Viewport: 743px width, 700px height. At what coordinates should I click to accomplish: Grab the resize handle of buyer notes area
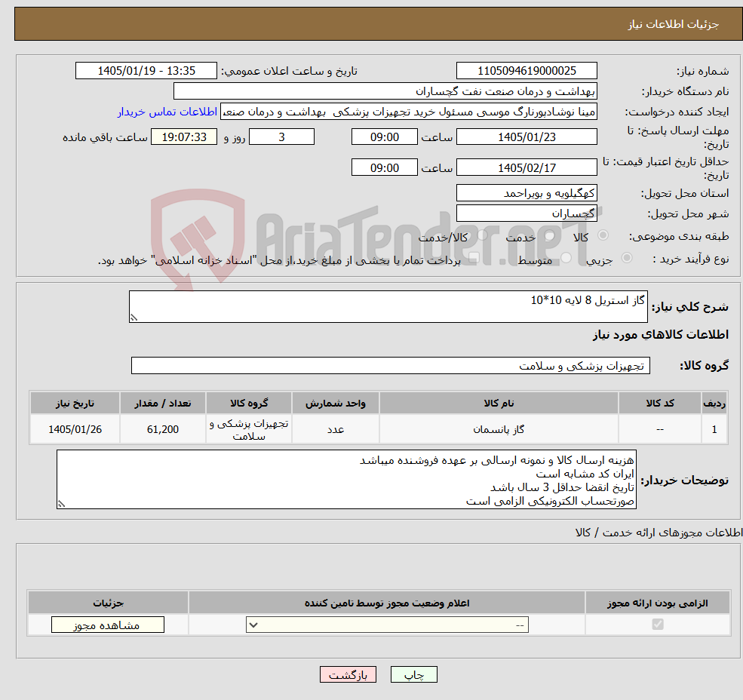pos(61,505)
